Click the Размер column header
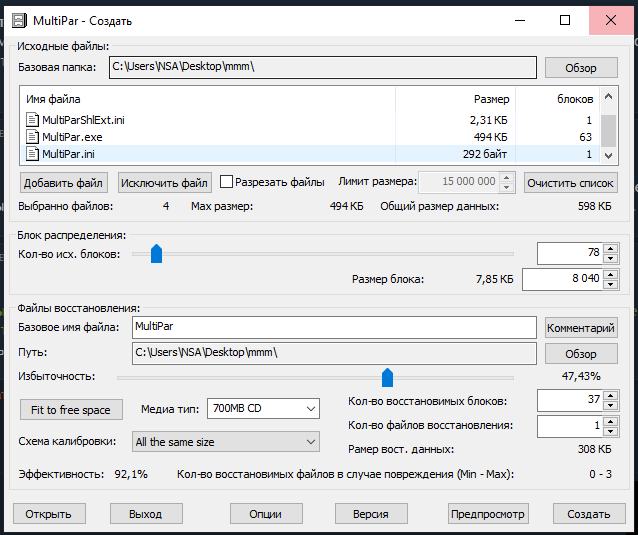This screenshot has height=535, width=638. (455, 99)
